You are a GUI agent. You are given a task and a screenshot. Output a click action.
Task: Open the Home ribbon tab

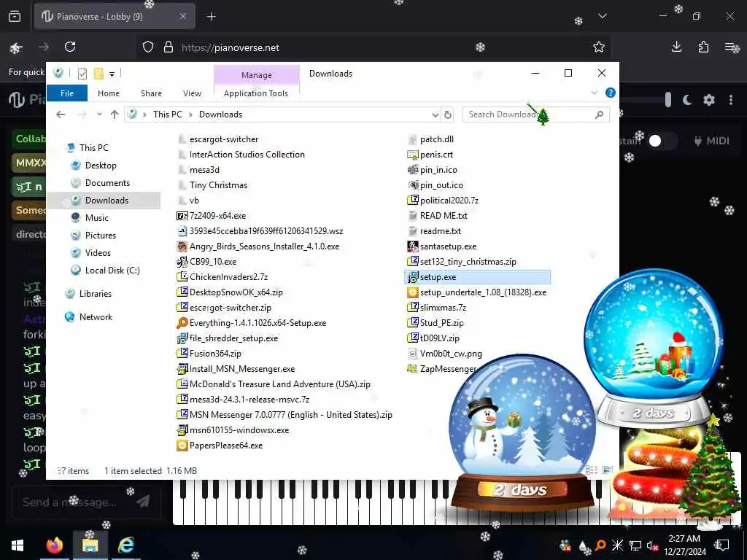(x=109, y=93)
